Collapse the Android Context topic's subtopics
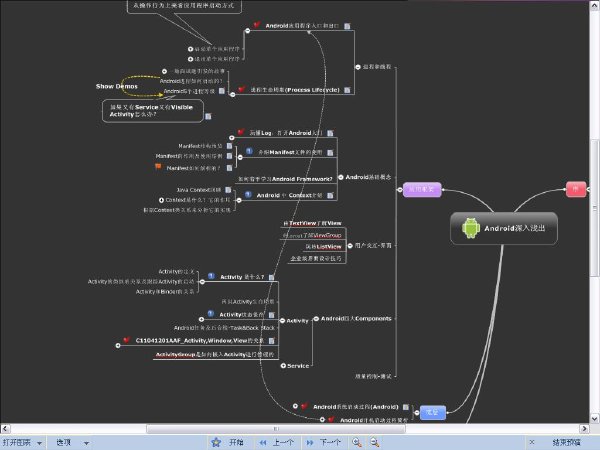The width and height of the screenshot is (600, 450). [239, 200]
